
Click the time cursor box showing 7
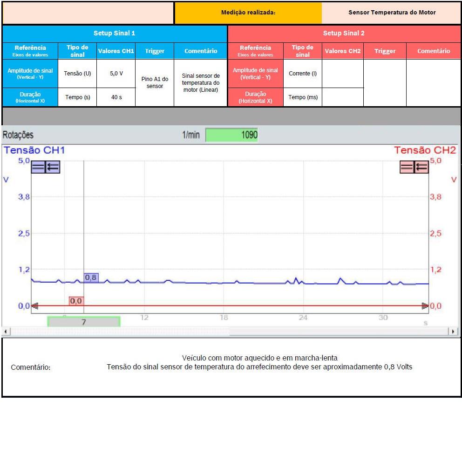click(84, 322)
